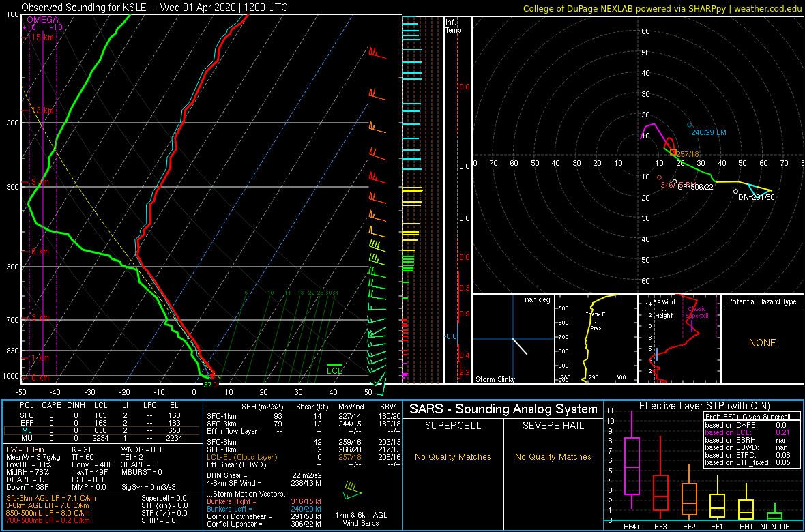The width and height of the screenshot is (805, 532).
Task: Click 'Corfidi Upshear = 306/22 kt' line
Action: pos(264,524)
